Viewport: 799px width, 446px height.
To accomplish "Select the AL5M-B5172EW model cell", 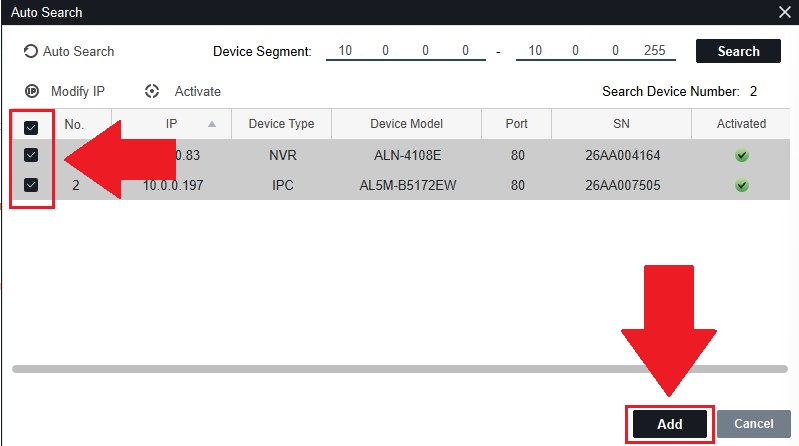I will [408, 185].
